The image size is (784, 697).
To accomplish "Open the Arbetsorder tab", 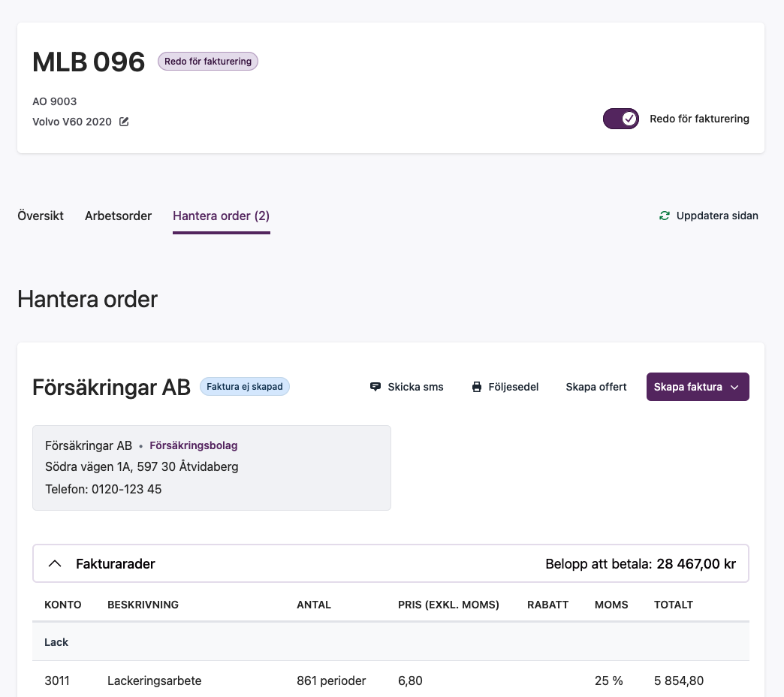I will (x=118, y=216).
